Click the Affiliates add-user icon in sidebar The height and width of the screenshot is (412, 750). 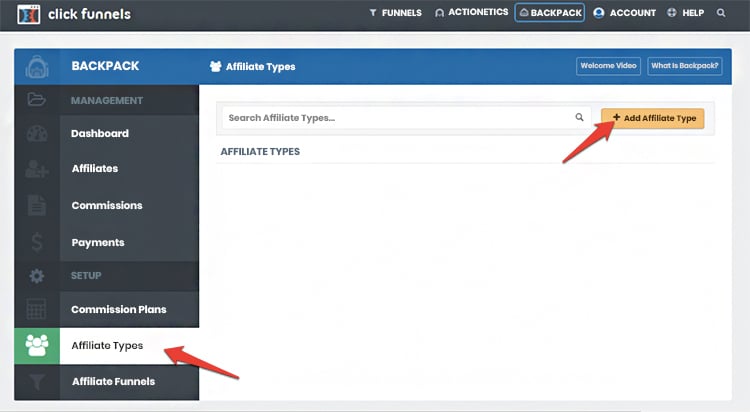(37, 169)
